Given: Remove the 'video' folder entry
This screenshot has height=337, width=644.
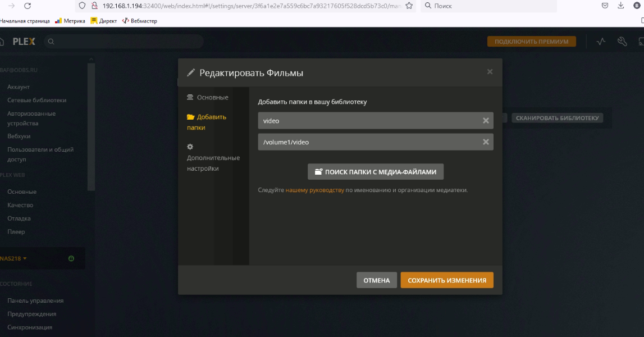Looking at the screenshot, I should point(486,121).
